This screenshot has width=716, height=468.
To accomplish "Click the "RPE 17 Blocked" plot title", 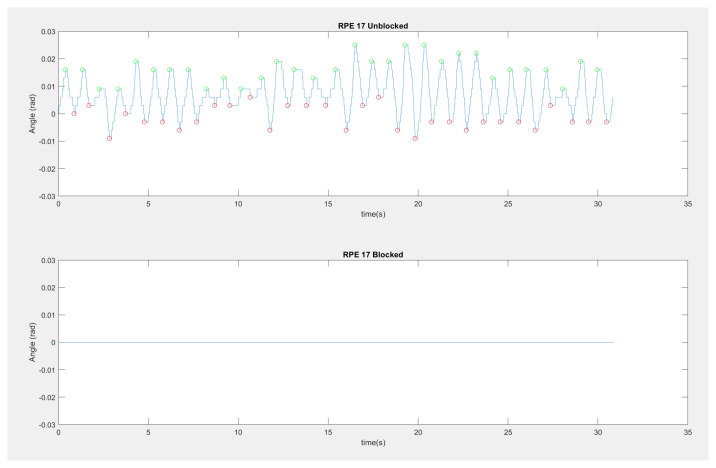I will pyautogui.click(x=372, y=254).
